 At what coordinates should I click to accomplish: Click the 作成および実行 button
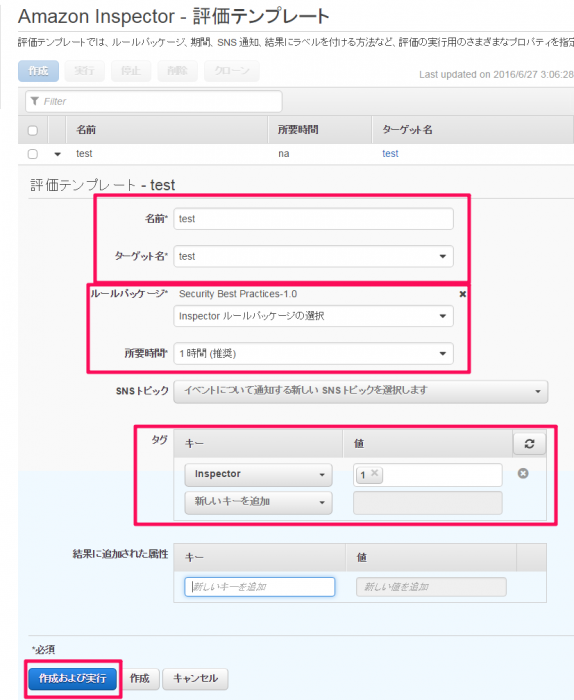click(73, 679)
